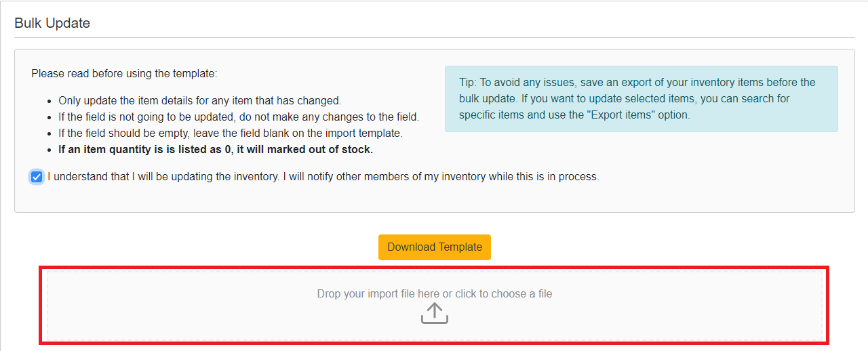The height and width of the screenshot is (351, 868).
Task: Select the Bulk Update heading
Action: click(52, 23)
